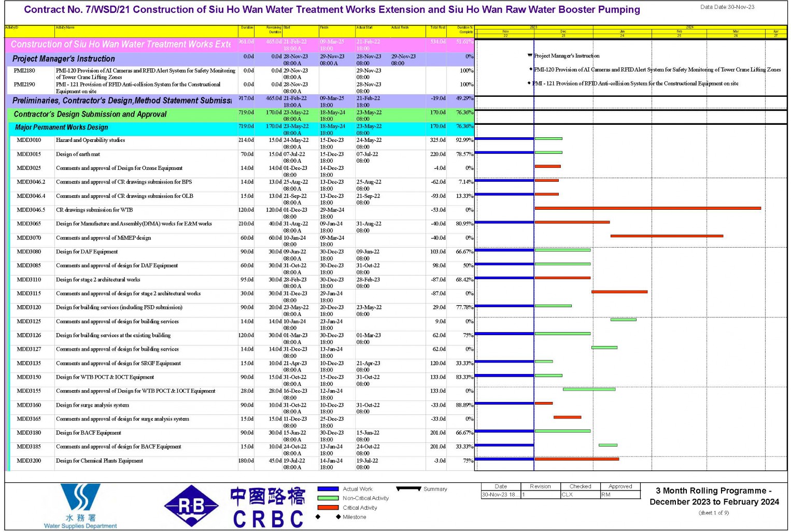Select the green bar for MDD3127 row
This screenshot has width=791, height=532.
tap(604, 348)
